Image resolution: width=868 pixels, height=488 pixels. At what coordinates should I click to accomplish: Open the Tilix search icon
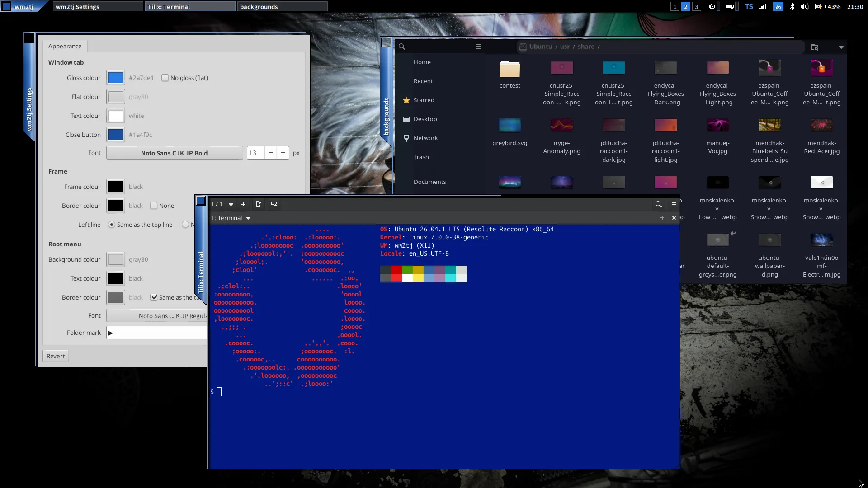click(x=659, y=204)
